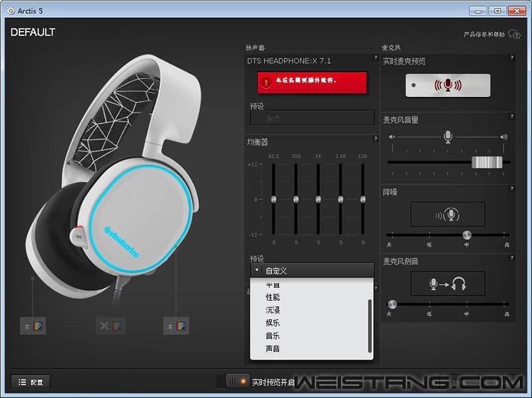Click the DTS HEADPHONE:X 7.1 heading
Screen dimensions: 532x398
(x=289, y=61)
